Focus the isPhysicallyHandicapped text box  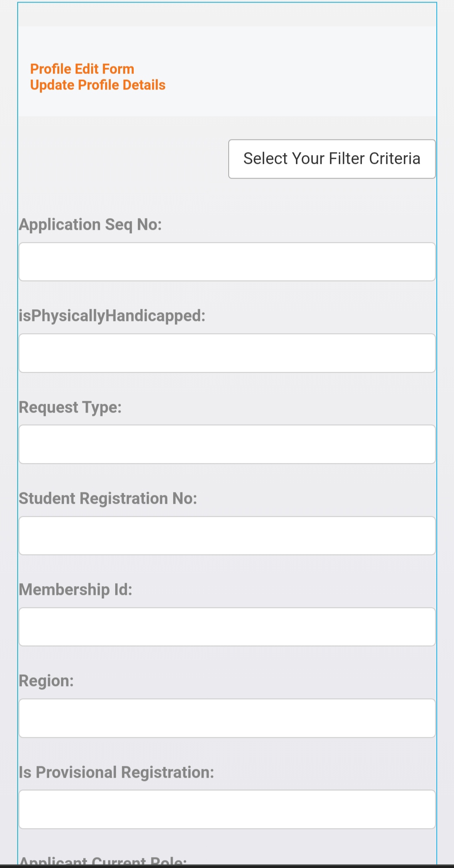[227, 353]
